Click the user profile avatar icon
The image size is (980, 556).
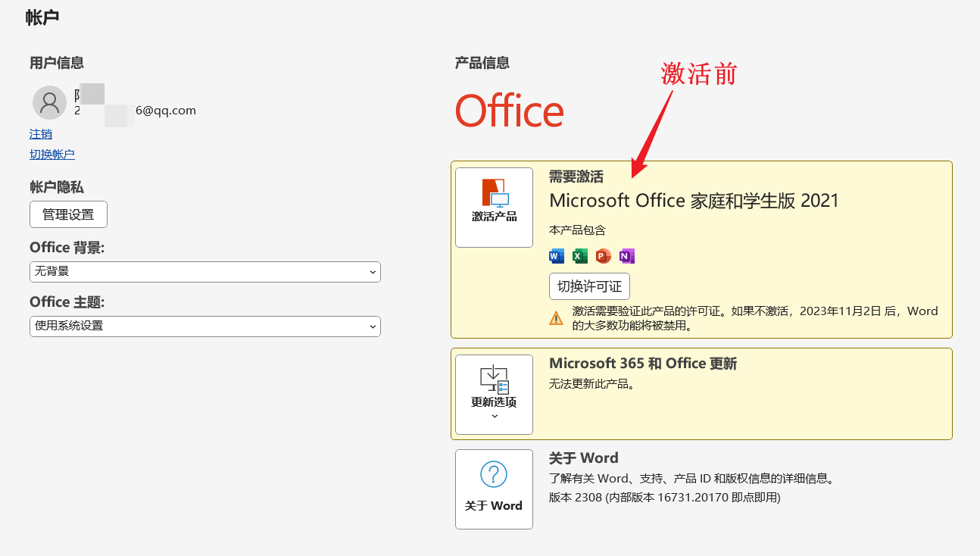point(49,102)
